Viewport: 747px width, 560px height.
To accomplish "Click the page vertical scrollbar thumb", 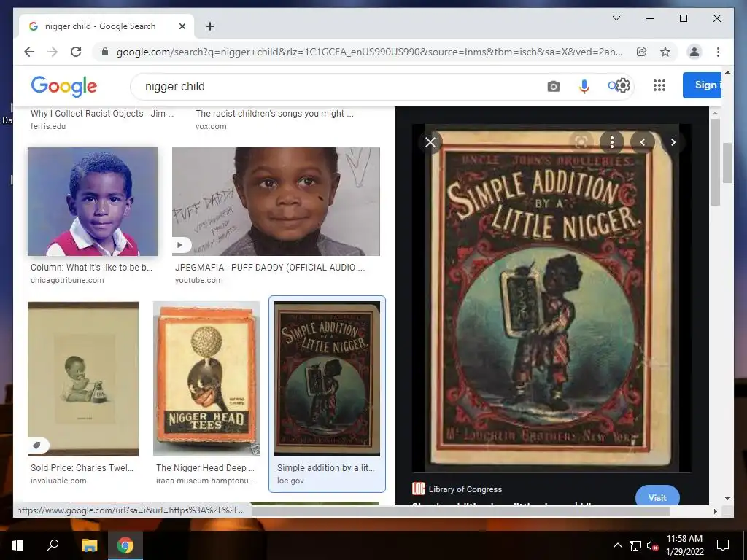I will (727, 163).
